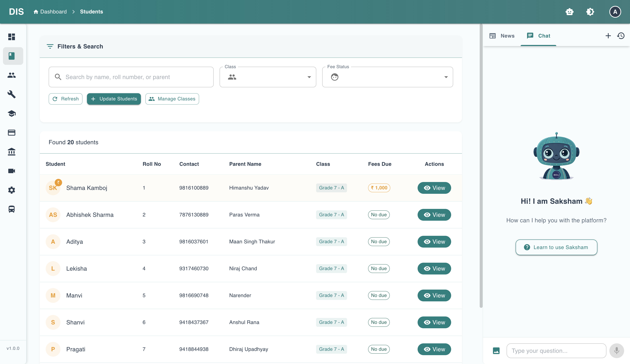630x364 pixels.
Task: View Shama Kamboj's student record
Action: 434,188
